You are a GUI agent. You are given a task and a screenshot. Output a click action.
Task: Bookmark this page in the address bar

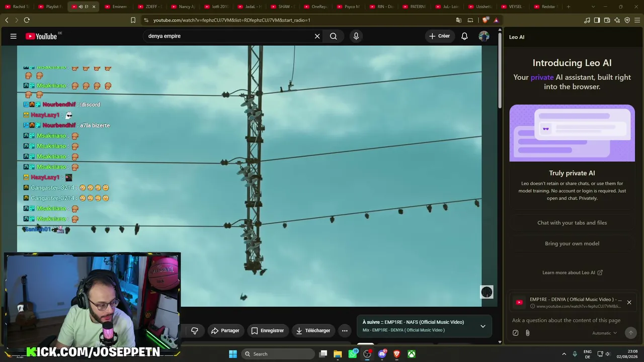click(133, 20)
